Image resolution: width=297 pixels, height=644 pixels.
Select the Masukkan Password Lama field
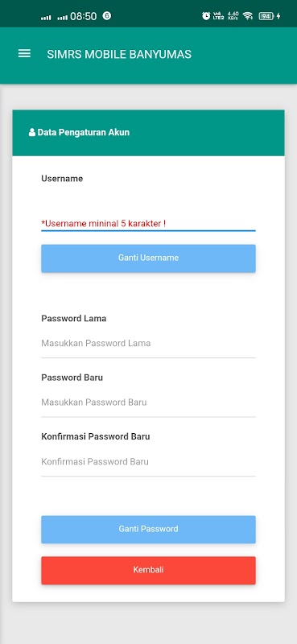point(148,344)
